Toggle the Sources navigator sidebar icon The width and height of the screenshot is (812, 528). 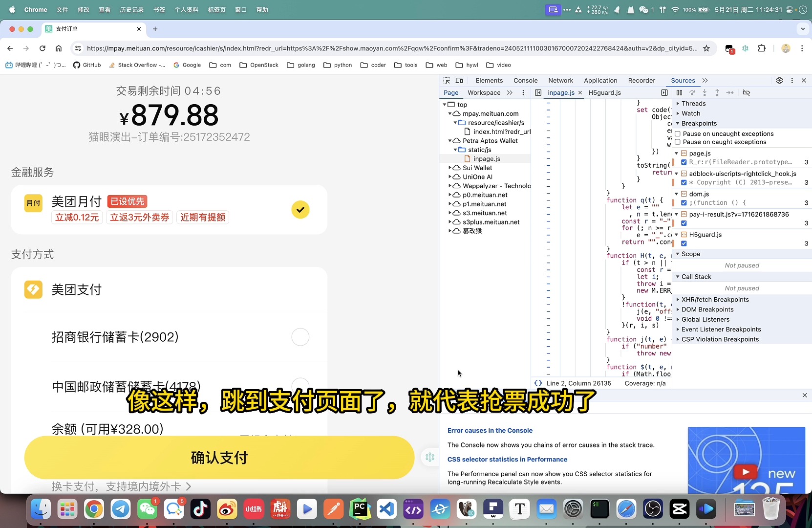[x=538, y=93]
